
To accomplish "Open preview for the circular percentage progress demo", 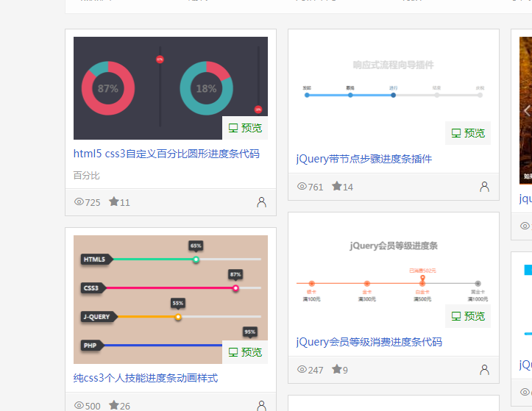I will tap(245, 128).
